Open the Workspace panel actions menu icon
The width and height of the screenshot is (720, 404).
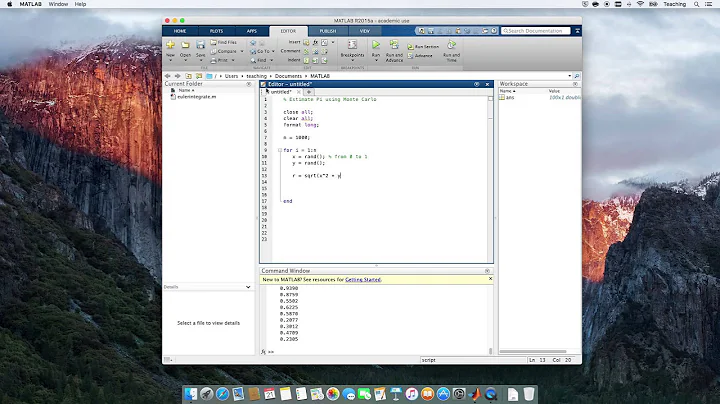tap(575, 84)
